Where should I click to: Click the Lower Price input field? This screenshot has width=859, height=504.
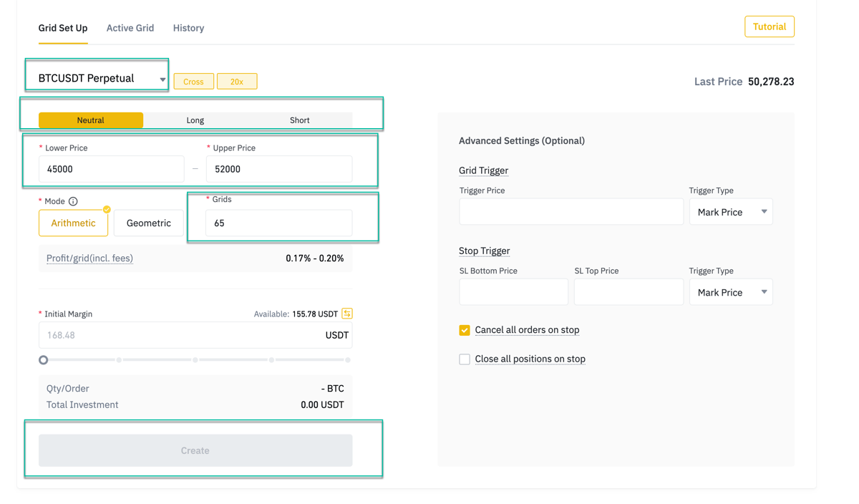111,169
